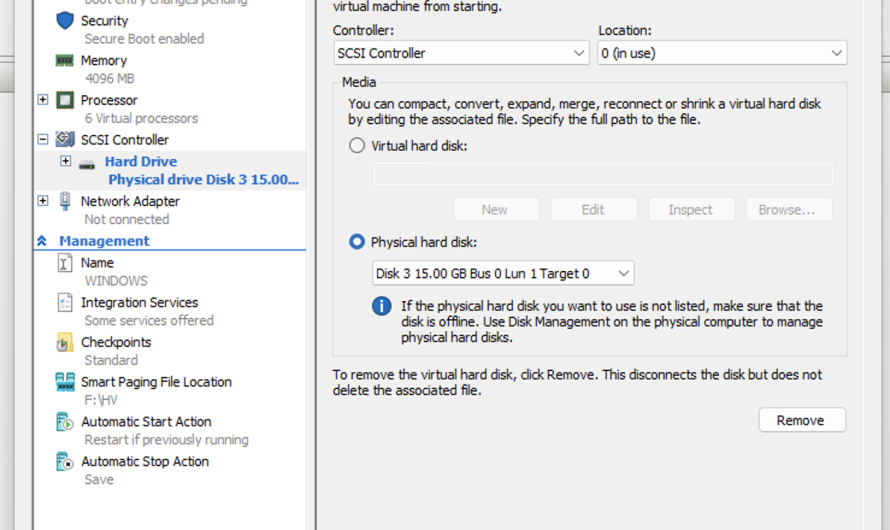Select Automatic Stop Action setting

pyautogui.click(x=145, y=462)
